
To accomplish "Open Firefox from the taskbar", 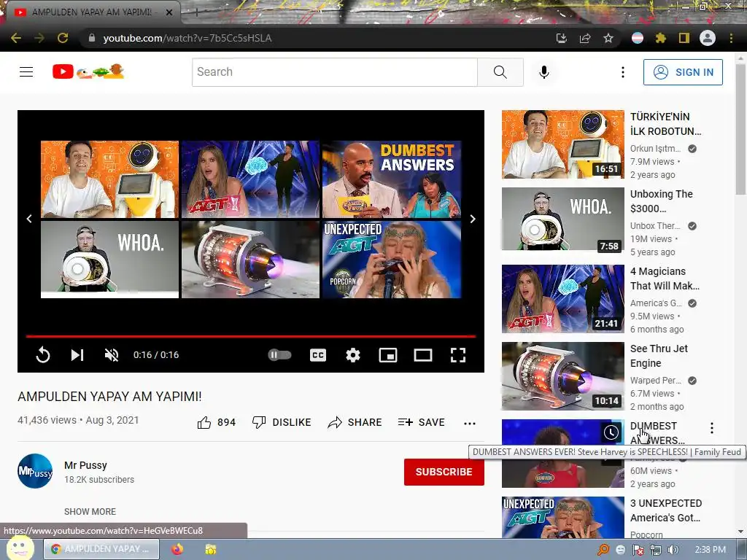I will pos(177,549).
